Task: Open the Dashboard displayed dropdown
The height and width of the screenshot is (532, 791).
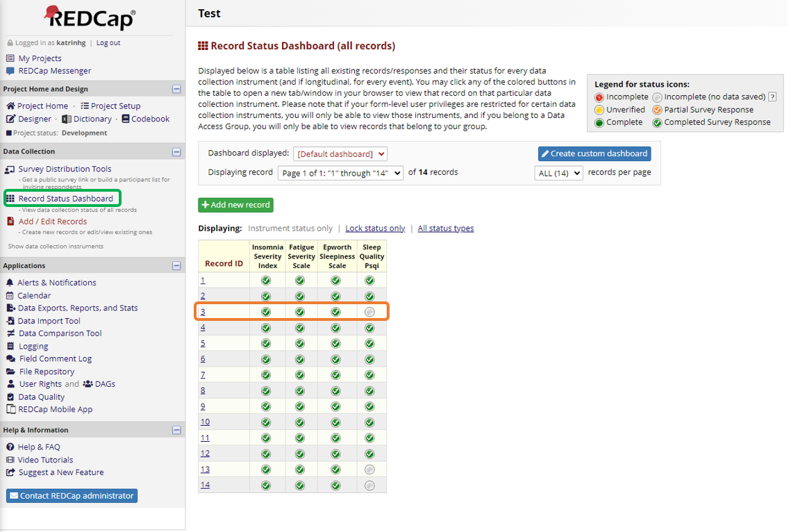Action: click(x=340, y=154)
